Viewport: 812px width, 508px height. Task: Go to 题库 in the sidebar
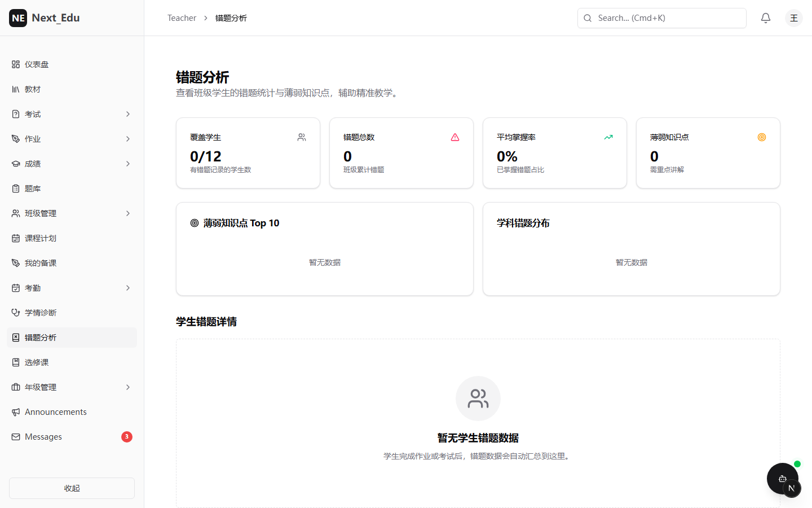72,189
